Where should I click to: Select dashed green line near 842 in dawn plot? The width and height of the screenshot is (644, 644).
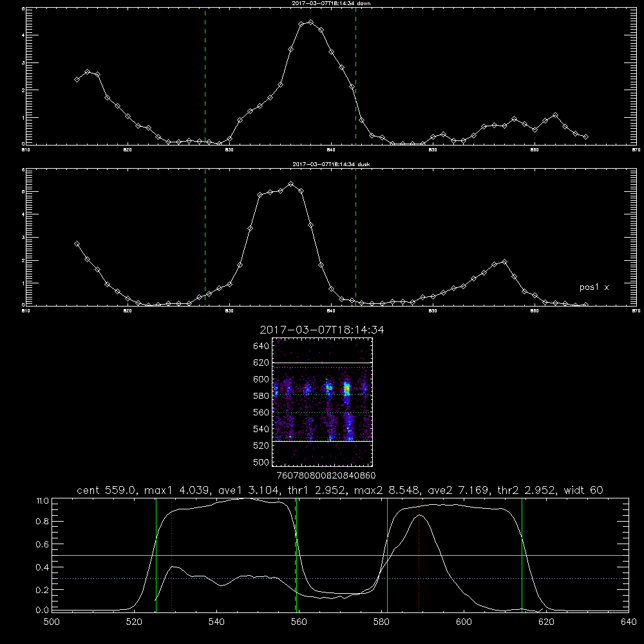pos(355,76)
